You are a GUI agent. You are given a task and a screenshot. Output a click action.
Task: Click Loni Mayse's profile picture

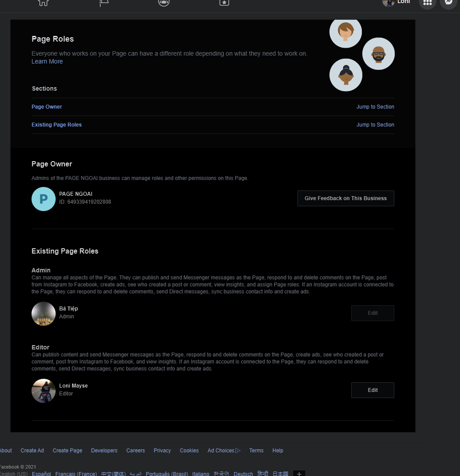click(x=43, y=391)
